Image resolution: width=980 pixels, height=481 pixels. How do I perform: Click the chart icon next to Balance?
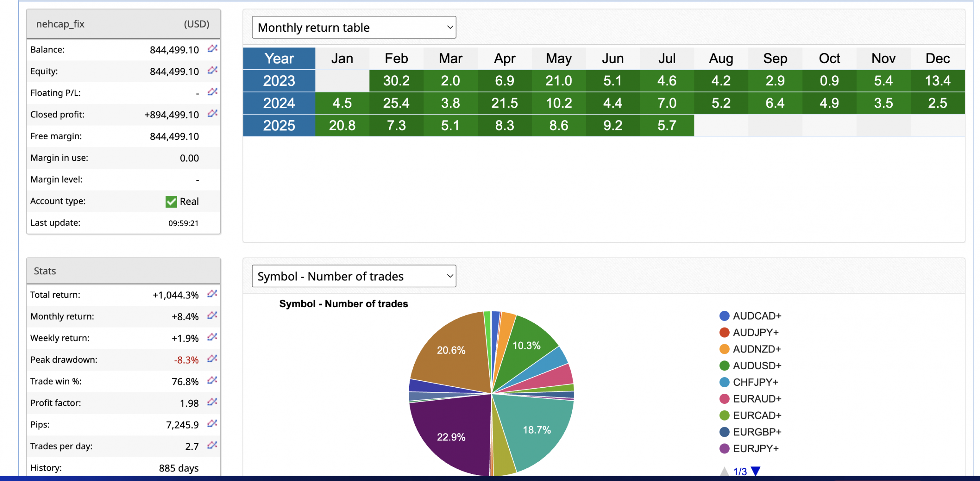click(212, 49)
